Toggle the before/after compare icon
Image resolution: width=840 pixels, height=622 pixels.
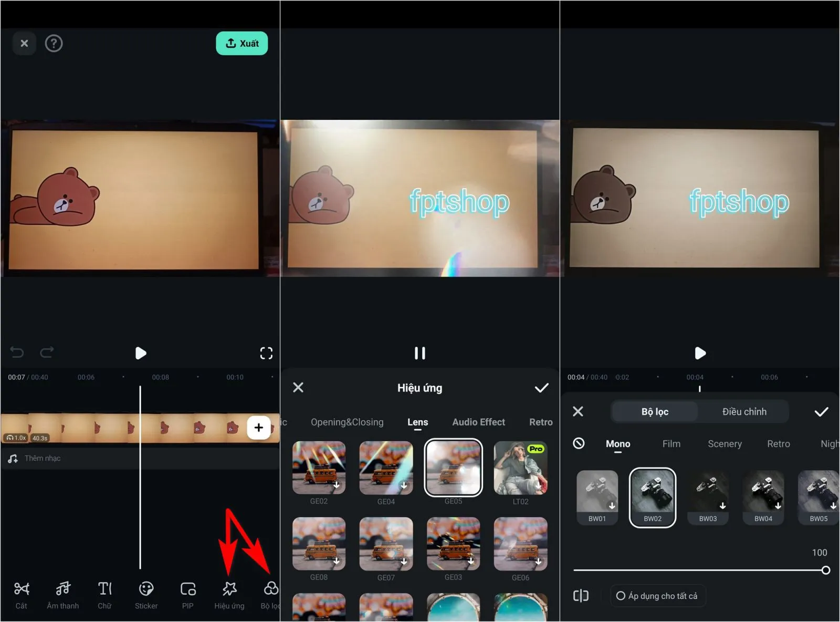(x=581, y=596)
